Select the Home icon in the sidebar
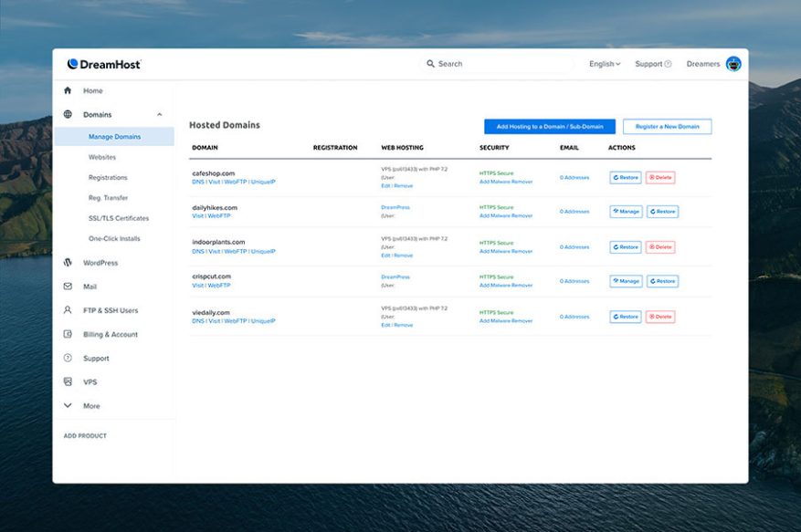The width and height of the screenshot is (801, 532). tap(66, 90)
